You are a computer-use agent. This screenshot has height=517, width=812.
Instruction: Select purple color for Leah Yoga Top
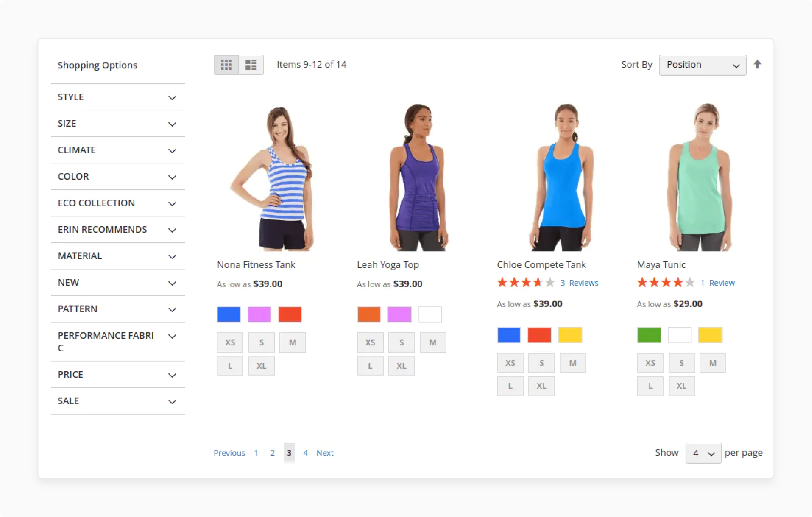click(400, 314)
